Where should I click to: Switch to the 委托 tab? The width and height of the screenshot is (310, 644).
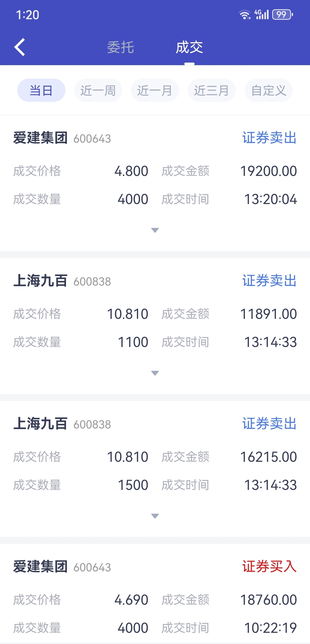pyautogui.click(x=121, y=47)
